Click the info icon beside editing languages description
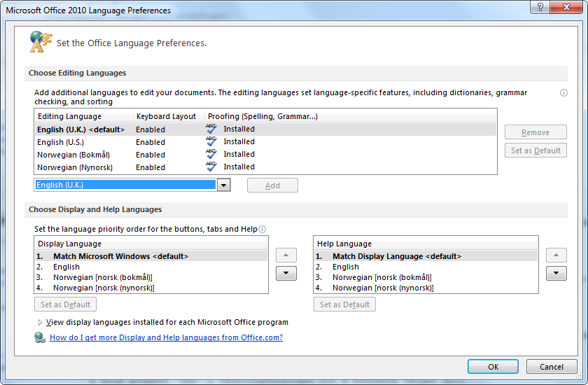Viewport: 588px width, 385px height. tap(563, 92)
